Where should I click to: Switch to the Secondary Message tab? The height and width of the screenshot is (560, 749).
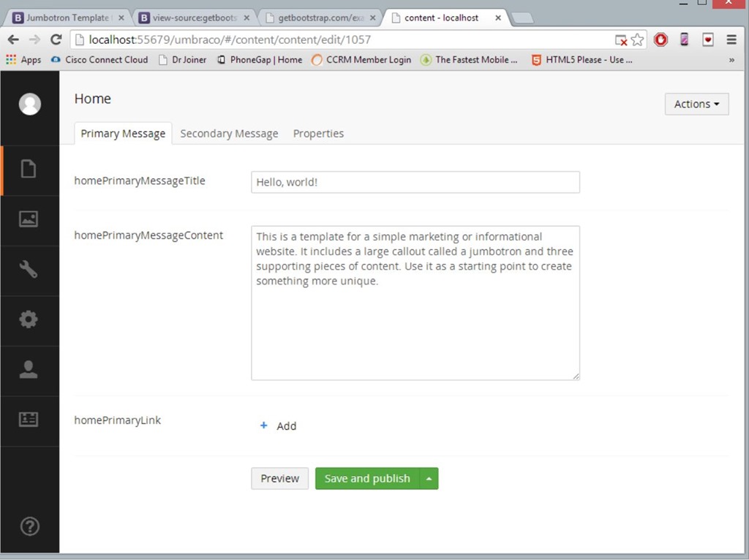[x=229, y=134]
